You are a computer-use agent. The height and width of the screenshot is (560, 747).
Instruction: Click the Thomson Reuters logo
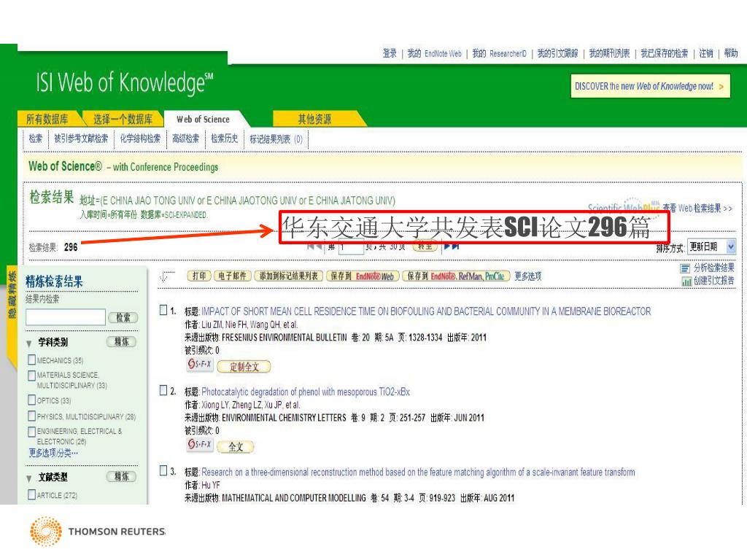point(98,531)
